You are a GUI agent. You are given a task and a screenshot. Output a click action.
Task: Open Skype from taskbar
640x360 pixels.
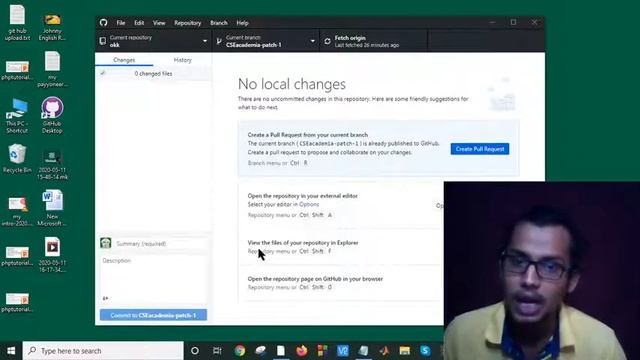point(425,351)
